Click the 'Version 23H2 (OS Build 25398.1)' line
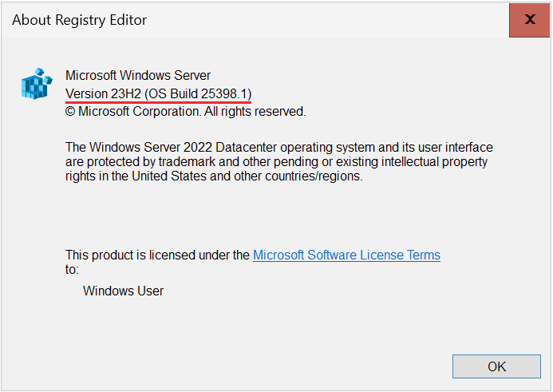 point(158,94)
